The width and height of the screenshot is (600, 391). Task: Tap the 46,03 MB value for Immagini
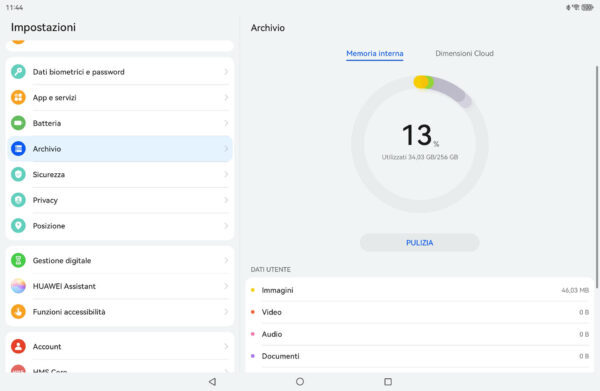pos(575,290)
